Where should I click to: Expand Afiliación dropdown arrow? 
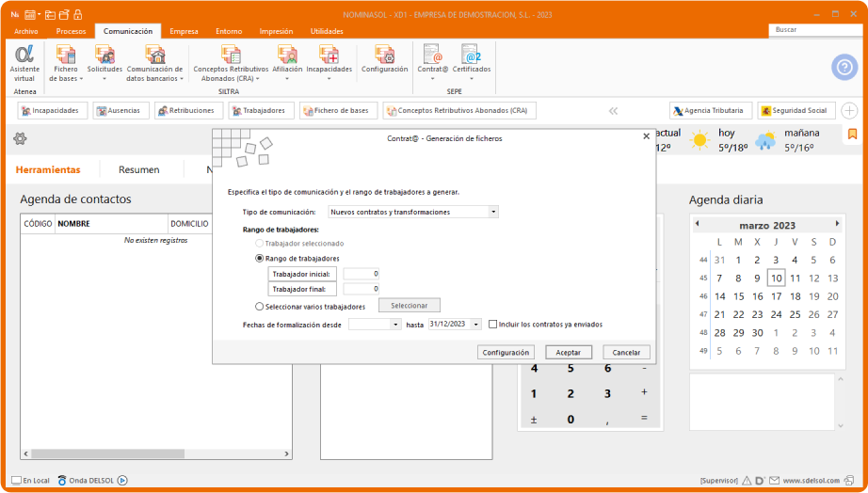pyautogui.click(x=287, y=79)
